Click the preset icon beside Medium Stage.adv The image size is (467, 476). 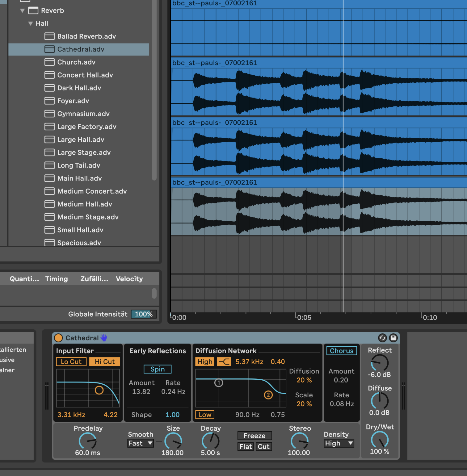click(49, 217)
